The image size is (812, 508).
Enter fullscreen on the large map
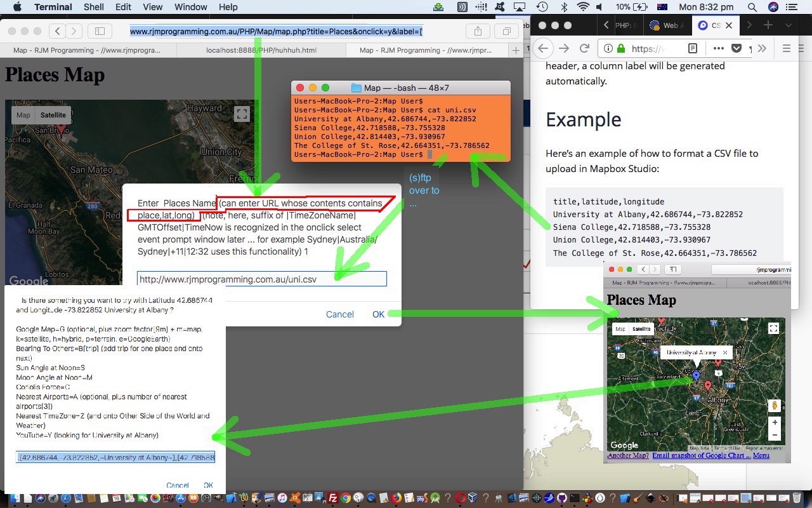click(x=241, y=114)
